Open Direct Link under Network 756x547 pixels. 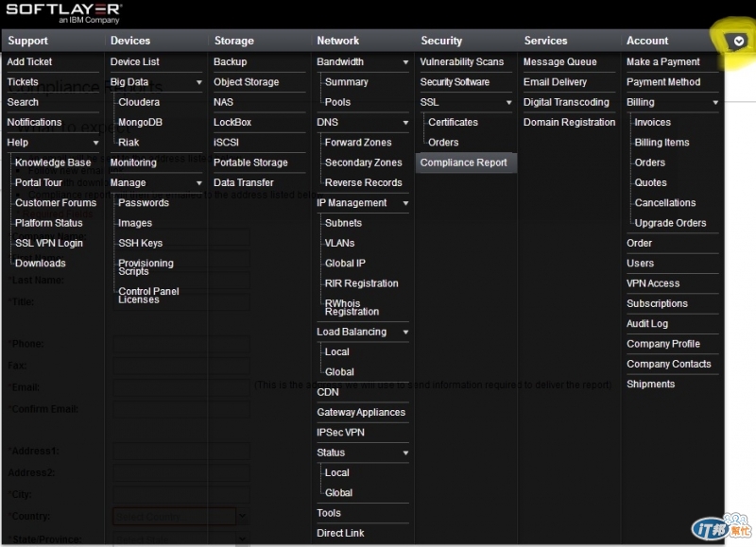click(x=340, y=534)
